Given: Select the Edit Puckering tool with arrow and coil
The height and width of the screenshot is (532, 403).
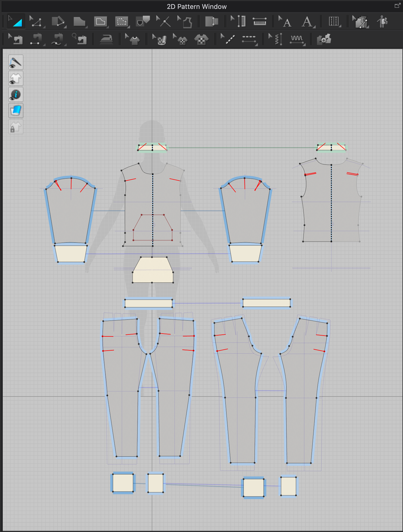Looking at the screenshot, I should point(276,39).
